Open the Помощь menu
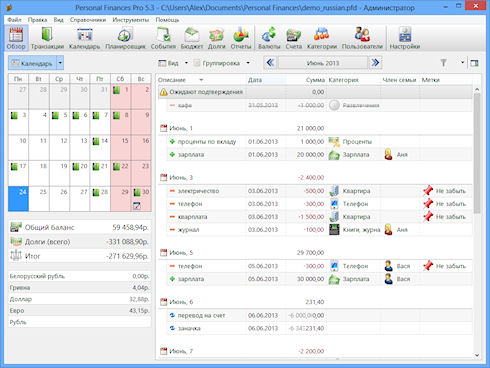The height and width of the screenshot is (368, 490). point(167,20)
